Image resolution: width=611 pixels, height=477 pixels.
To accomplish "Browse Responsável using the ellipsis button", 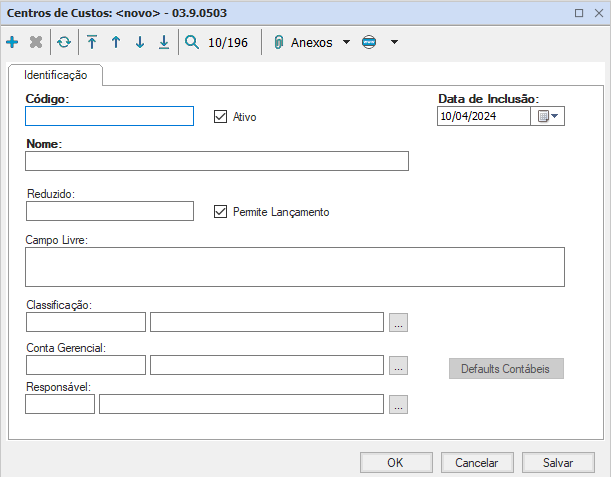I will (x=399, y=404).
